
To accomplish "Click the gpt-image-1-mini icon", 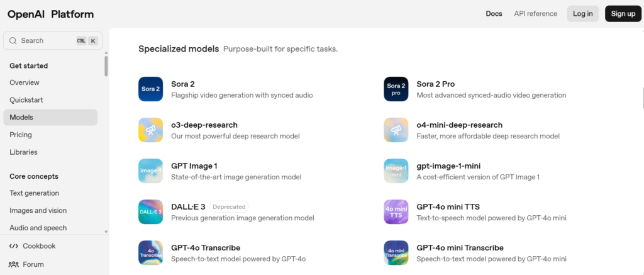I will coord(396,171).
